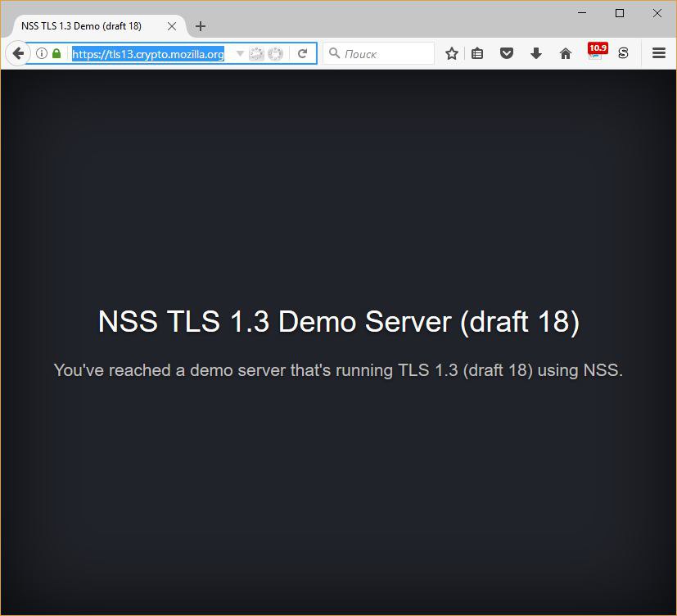This screenshot has width=677, height=616.
Task: Reload the current page
Action: click(303, 53)
